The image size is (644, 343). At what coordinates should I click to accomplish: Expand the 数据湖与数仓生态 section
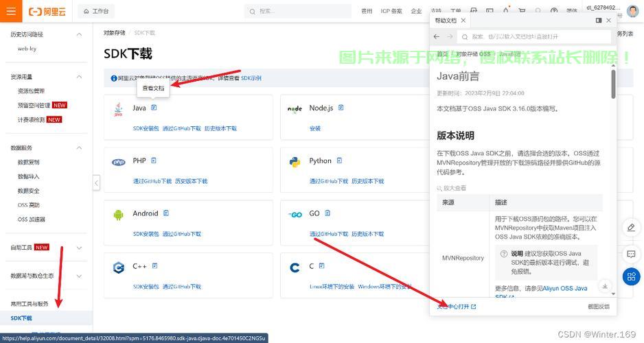79,276
